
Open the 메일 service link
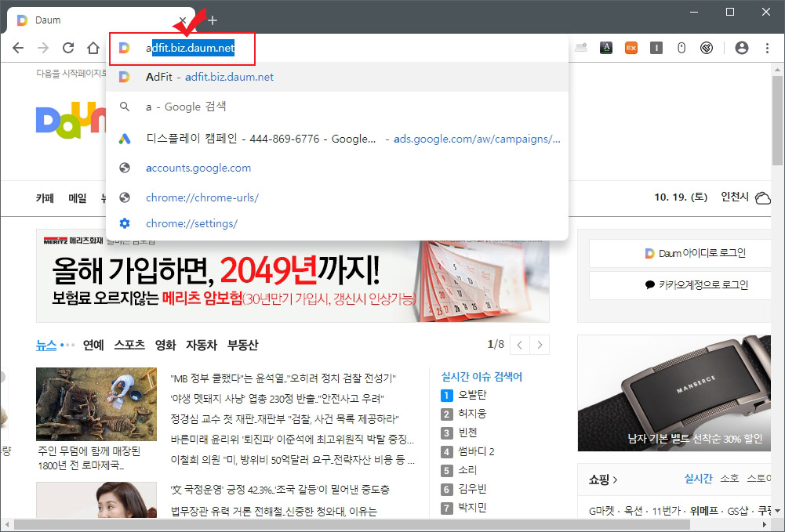click(x=78, y=198)
